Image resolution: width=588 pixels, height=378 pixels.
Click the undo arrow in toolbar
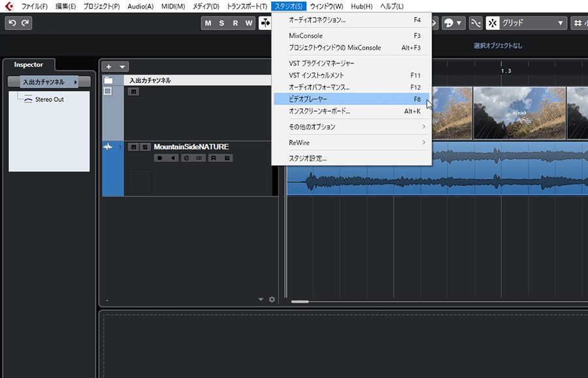12,23
